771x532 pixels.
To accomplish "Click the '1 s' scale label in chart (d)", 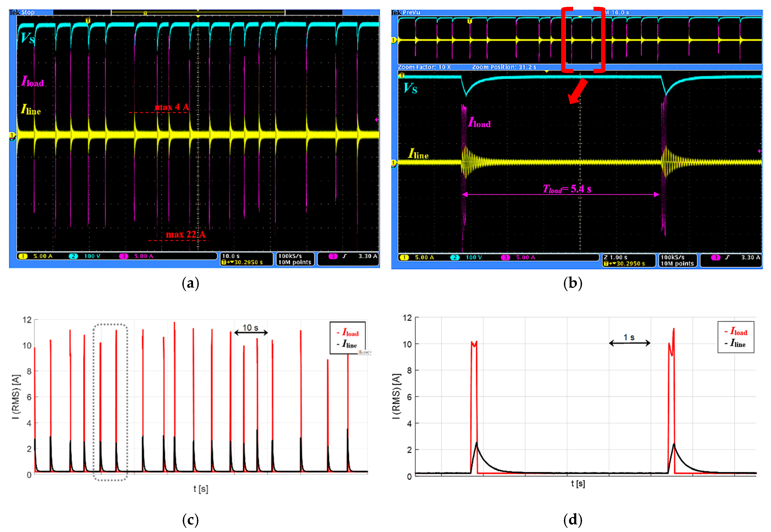I will click(629, 337).
